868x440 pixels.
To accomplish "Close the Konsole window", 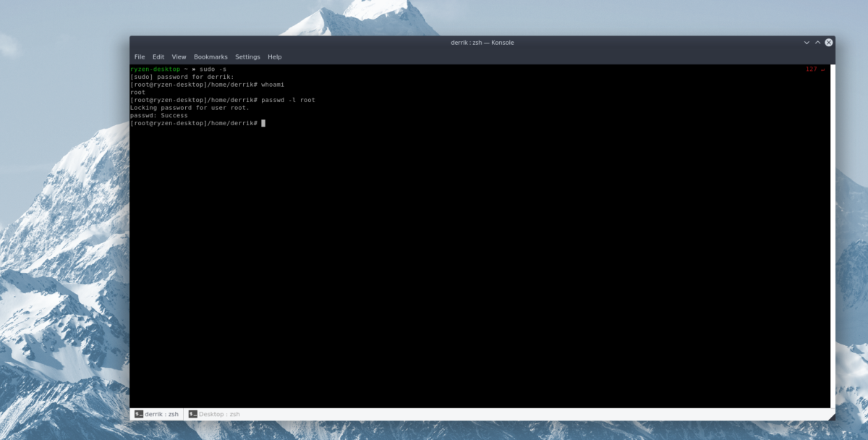I will coord(829,43).
